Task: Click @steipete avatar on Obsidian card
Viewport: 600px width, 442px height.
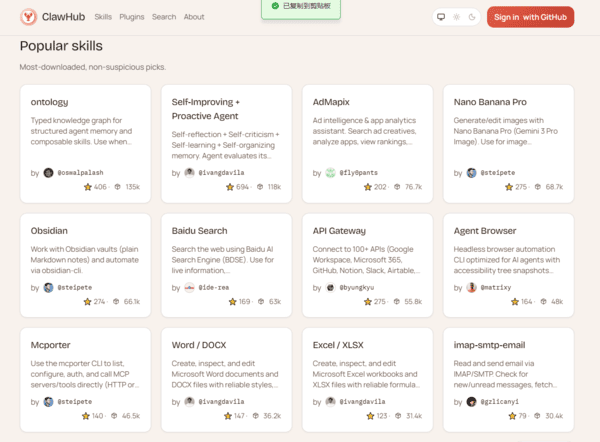Action: (x=48, y=287)
